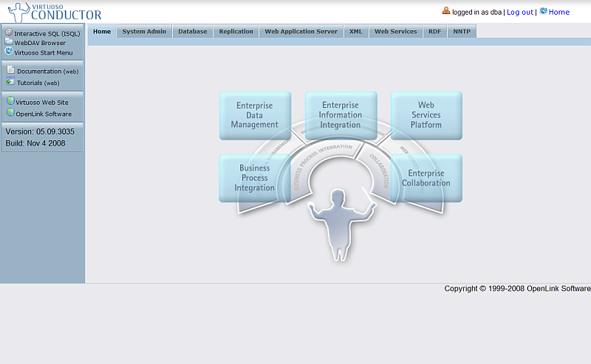Click the WebDAV Browser folder icon
Image resolution: width=591 pixels, height=364 pixels.
pos(9,41)
